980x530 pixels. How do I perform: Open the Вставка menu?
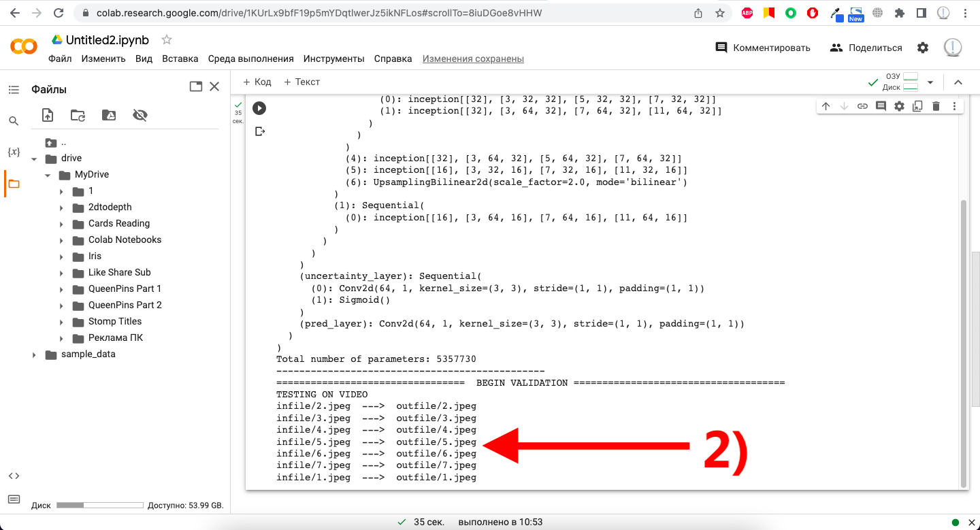coord(180,59)
